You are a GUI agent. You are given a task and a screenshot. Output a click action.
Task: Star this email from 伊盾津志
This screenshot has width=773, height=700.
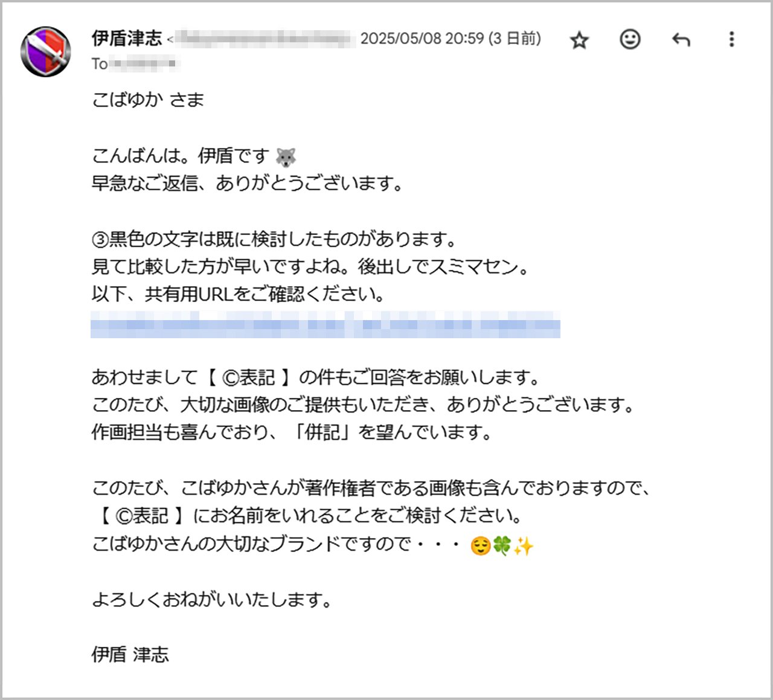[x=579, y=40]
